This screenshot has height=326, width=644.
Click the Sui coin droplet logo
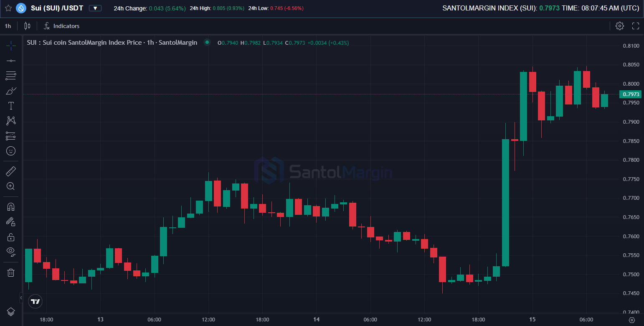pyautogui.click(x=21, y=8)
